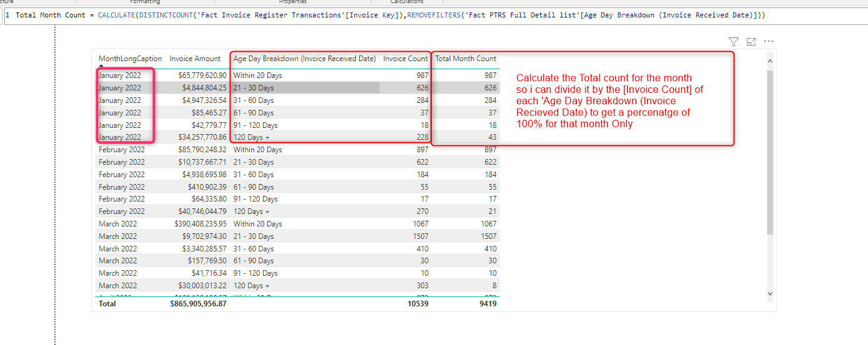
Task: Click the total $865,905,956.87 value
Action: (199, 304)
